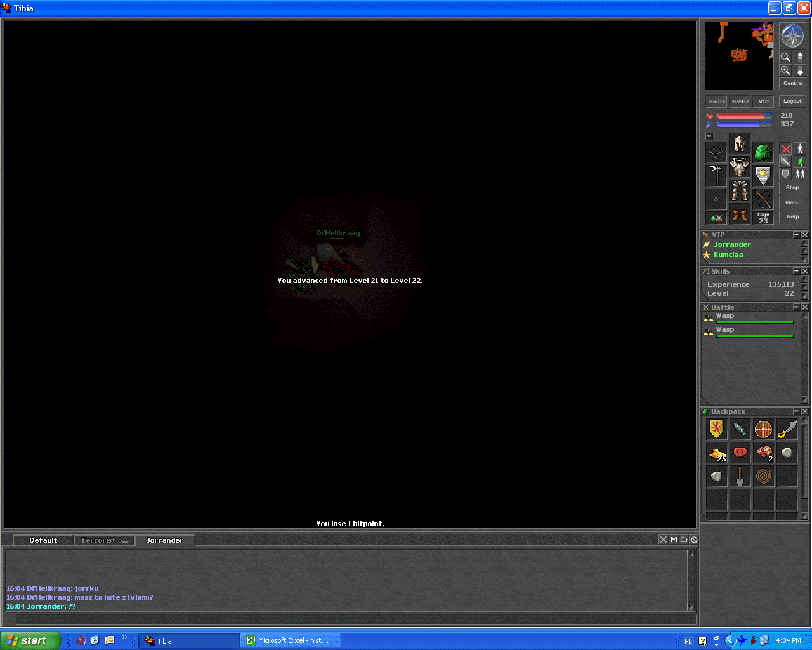The width and height of the screenshot is (812, 650).
Task: Open the Windows start button
Action: [x=30, y=640]
